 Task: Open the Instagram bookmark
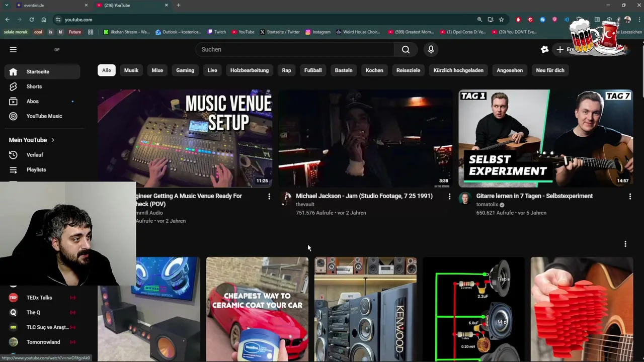(318, 32)
